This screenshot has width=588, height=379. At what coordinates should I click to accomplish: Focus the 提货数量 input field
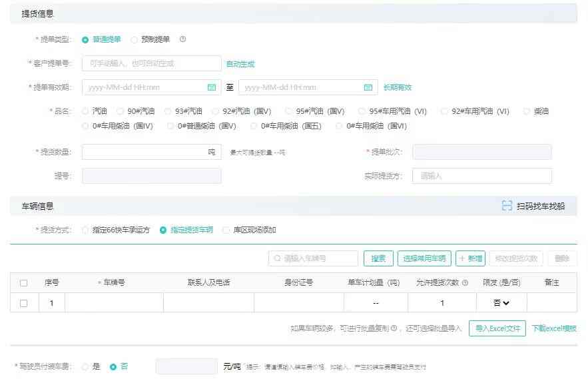point(143,153)
